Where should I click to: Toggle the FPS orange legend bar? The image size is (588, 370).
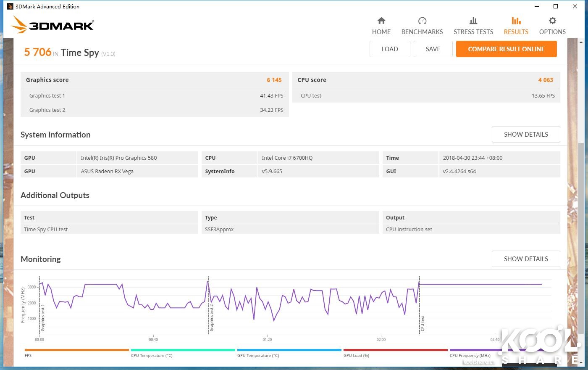pos(77,350)
